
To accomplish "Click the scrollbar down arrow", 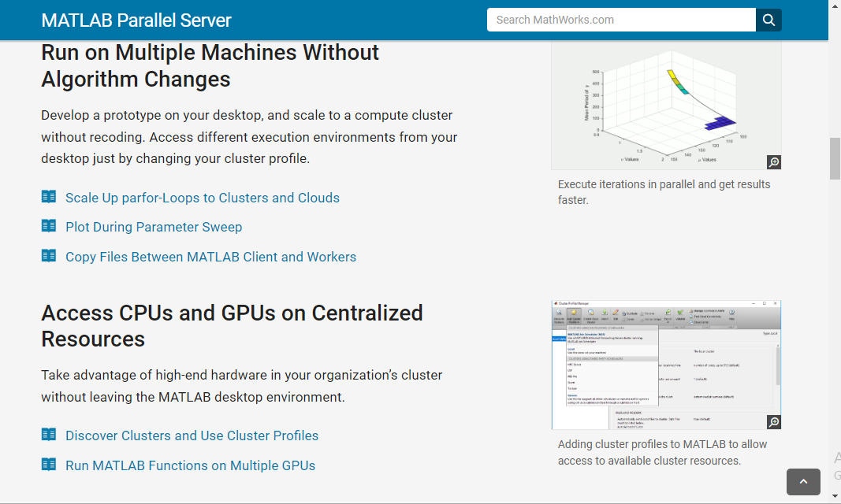I will point(835,496).
